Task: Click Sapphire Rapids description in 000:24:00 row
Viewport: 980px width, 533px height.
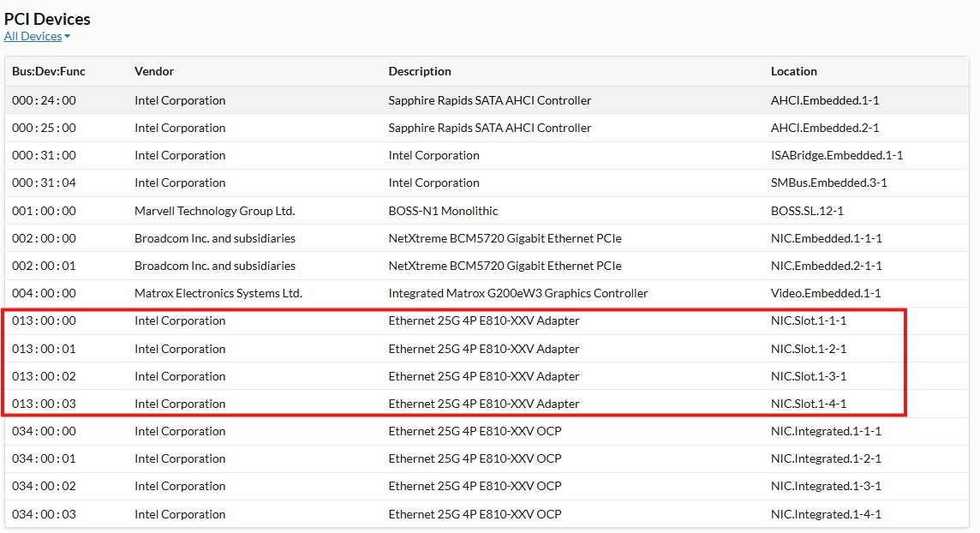Action: (490, 100)
